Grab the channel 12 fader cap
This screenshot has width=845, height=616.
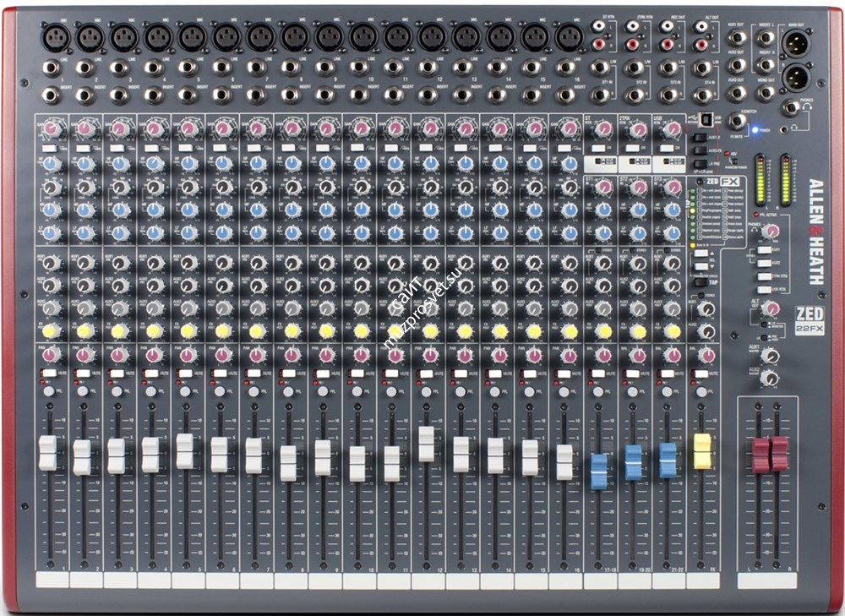[x=426, y=444]
